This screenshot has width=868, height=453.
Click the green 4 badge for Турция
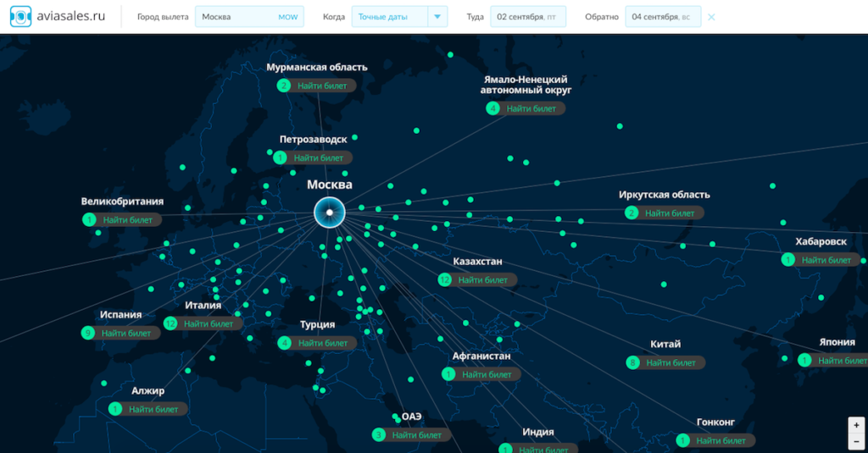(284, 343)
